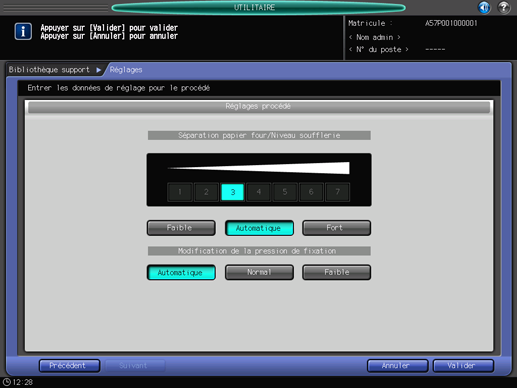
Task: Click the speaker sound icon
Action: [x=484, y=7]
